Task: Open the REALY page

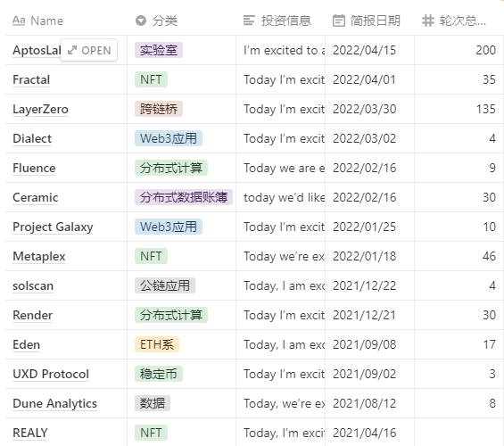Action: pyautogui.click(x=30, y=433)
